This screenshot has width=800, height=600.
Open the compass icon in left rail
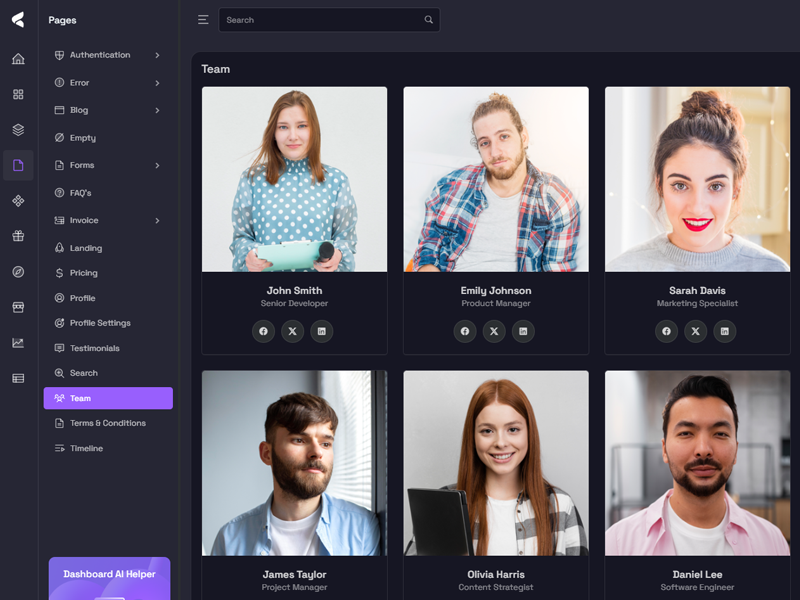(x=18, y=272)
